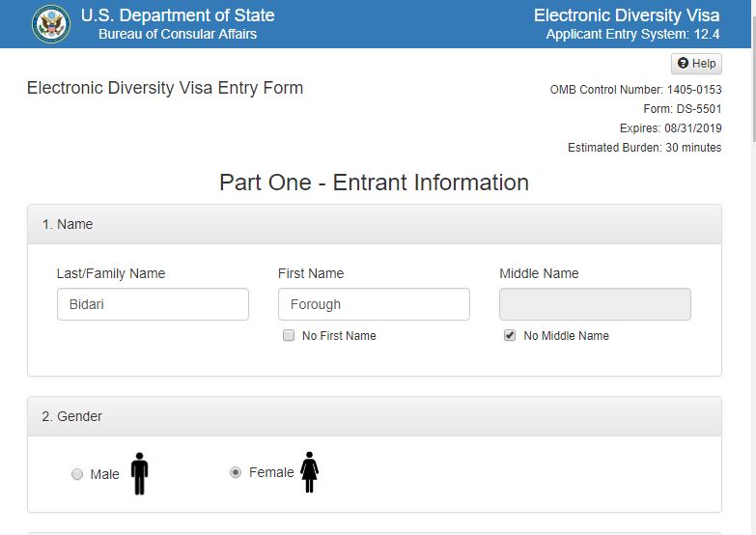756x535 pixels.
Task: Click the Bureau of Consular Affairs text
Action: (x=178, y=35)
